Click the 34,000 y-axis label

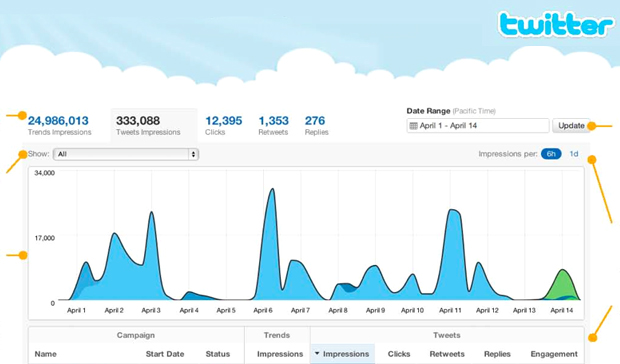[x=45, y=173]
